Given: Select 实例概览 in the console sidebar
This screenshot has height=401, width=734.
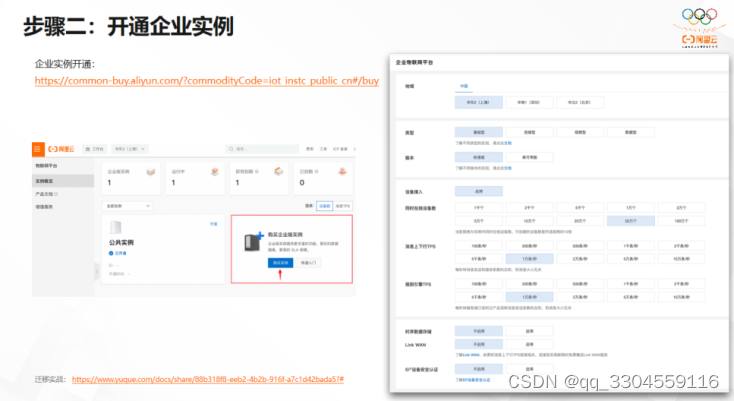Looking at the screenshot, I should pyautogui.click(x=63, y=181).
